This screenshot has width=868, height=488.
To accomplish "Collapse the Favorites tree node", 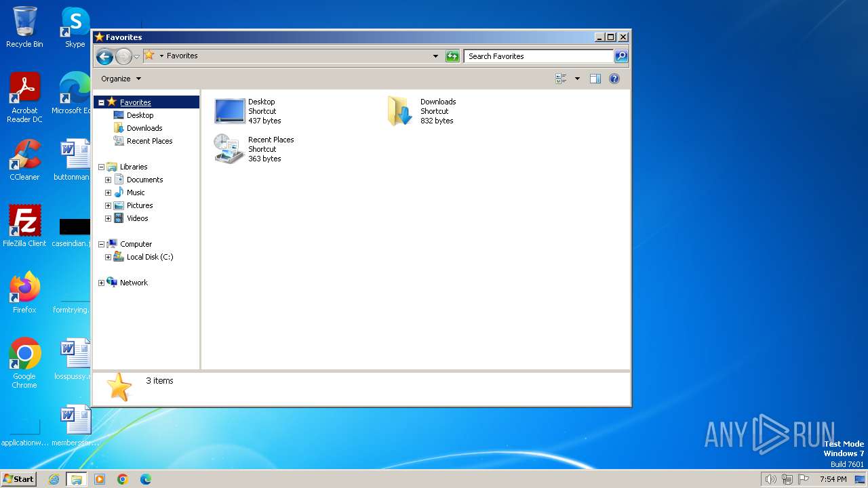I will click(101, 102).
